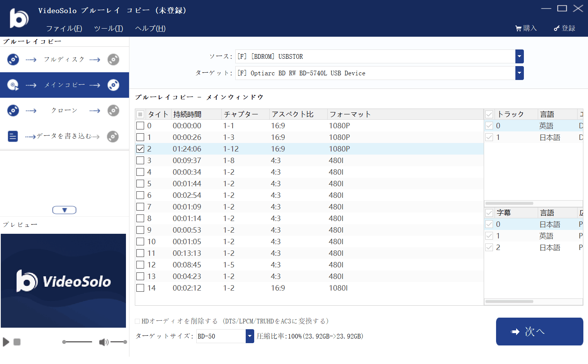The height and width of the screenshot is (364, 588).
Task: Toggle the トラック header checkbox
Action: pyautogui.click(x=489, y=114)
